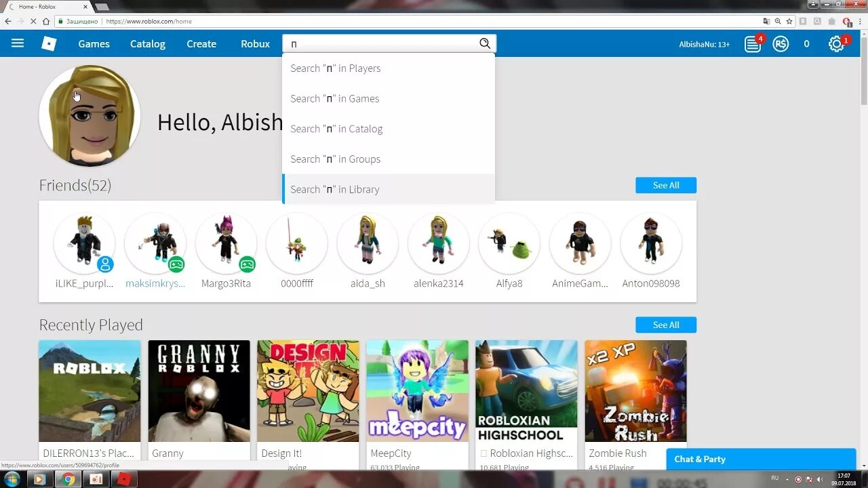
Task: Click the browser home icon
Action: 45,21
